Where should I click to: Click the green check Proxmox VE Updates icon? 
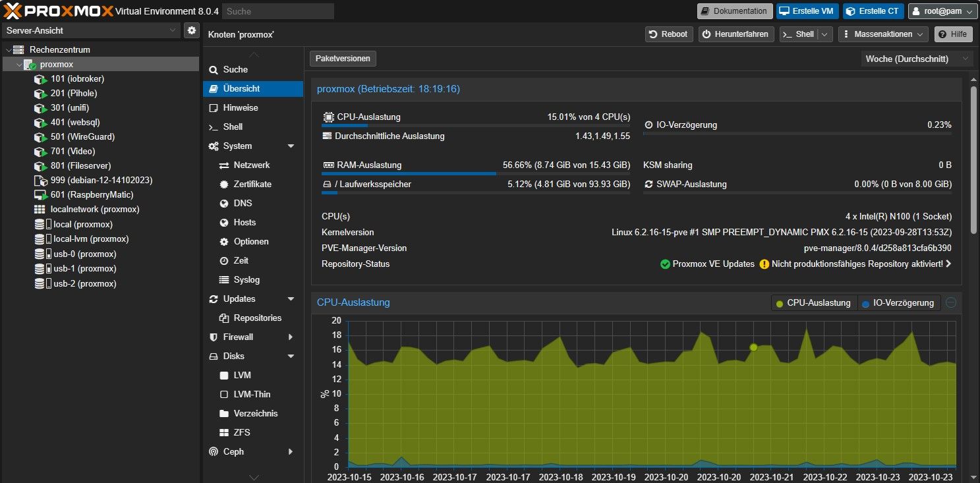click(x=666, y=264)
